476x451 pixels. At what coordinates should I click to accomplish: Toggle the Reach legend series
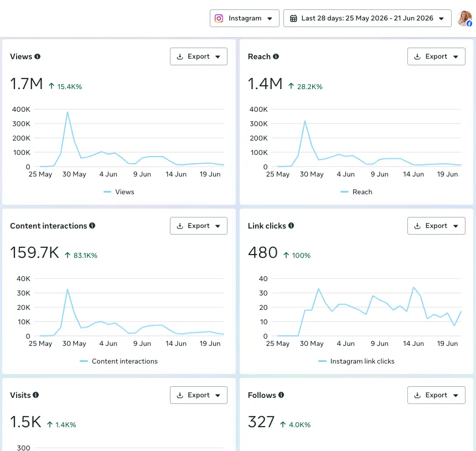[x=356, y=192]
